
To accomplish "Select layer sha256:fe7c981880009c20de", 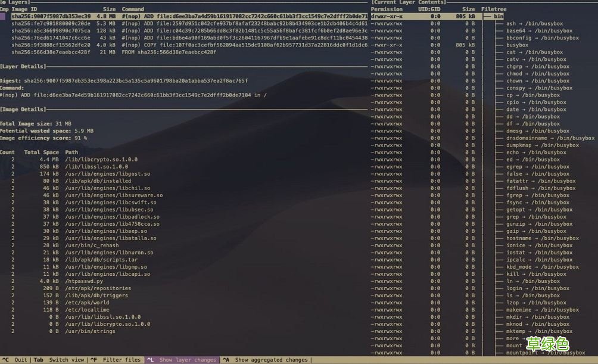I will coord(189,24).
